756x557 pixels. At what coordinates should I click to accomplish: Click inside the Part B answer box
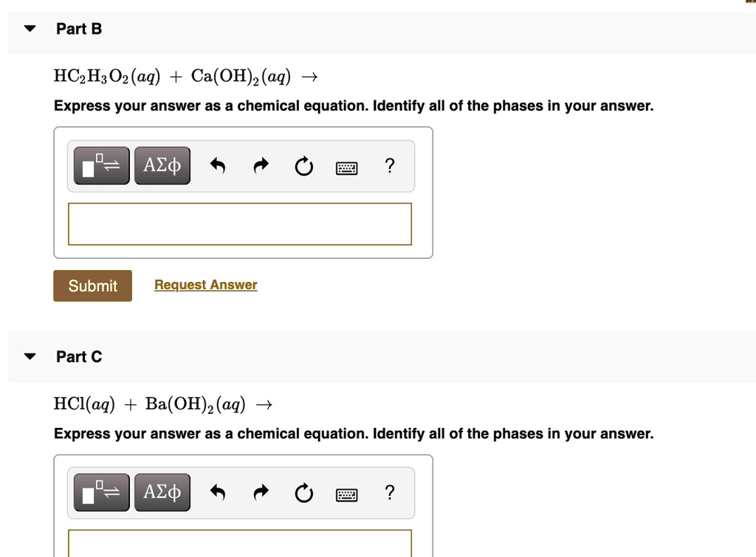click(239, 224)
